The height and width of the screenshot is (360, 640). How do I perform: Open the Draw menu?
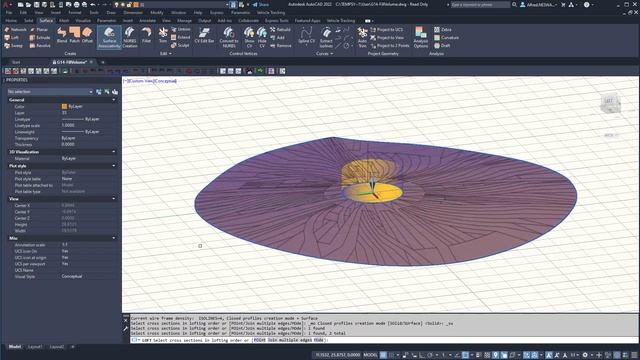(111, 13)
